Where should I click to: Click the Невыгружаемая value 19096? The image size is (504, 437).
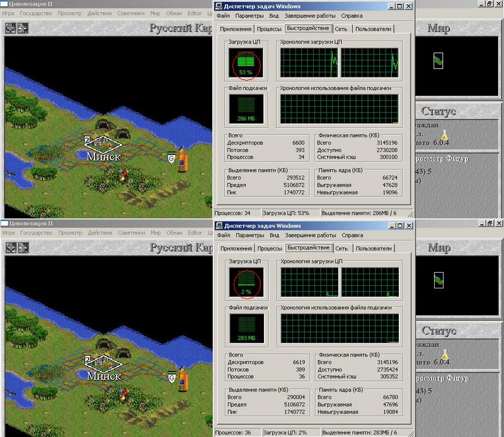(390, 193)
